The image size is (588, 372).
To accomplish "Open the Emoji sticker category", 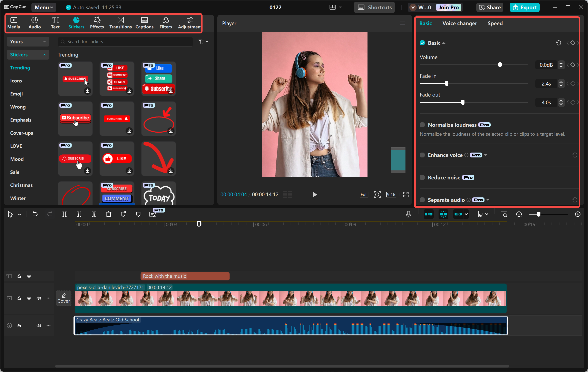I will (16, 94).
